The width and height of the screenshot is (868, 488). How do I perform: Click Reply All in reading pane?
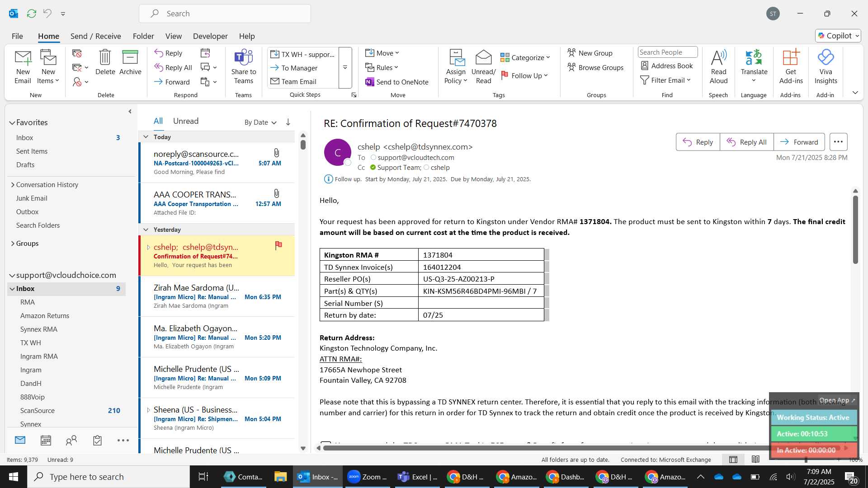coord(747,142)
